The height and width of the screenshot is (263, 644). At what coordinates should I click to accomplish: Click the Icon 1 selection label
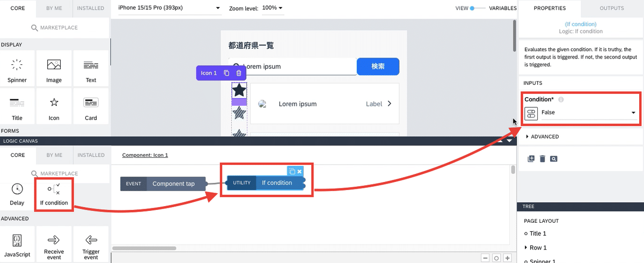[209, 73]
